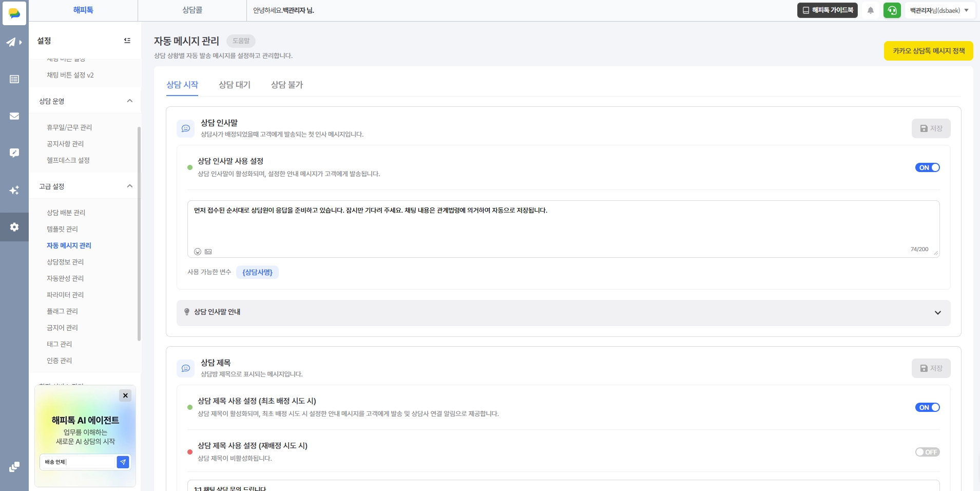Open 금지어 관리 menu
Screen dimensions: 980x491
[63, 328]
